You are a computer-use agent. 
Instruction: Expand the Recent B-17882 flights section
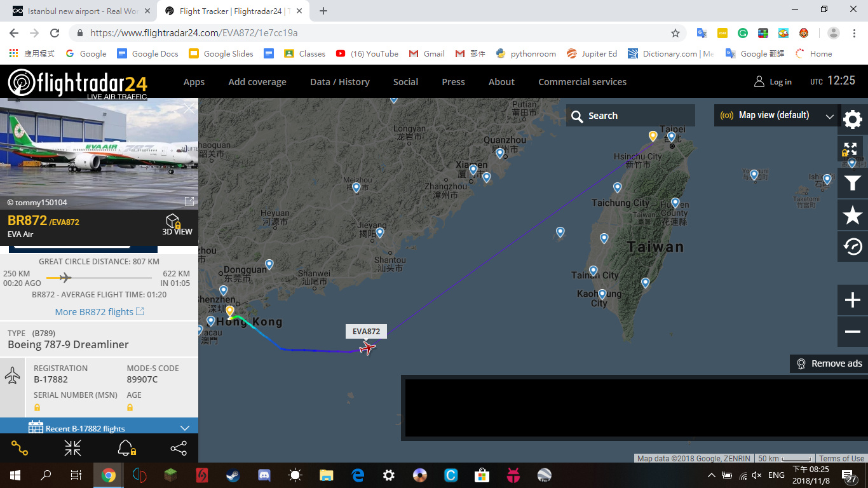99,428
